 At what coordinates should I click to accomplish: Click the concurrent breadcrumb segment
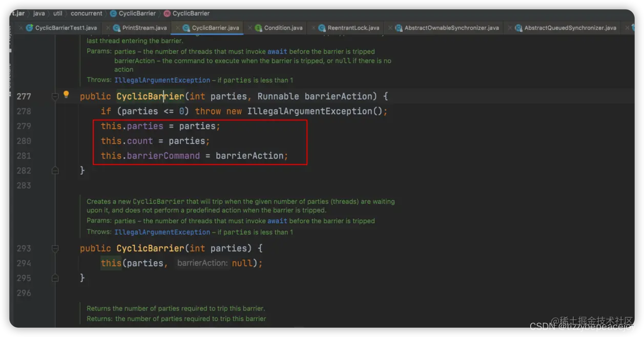click(x=87, y=13)
